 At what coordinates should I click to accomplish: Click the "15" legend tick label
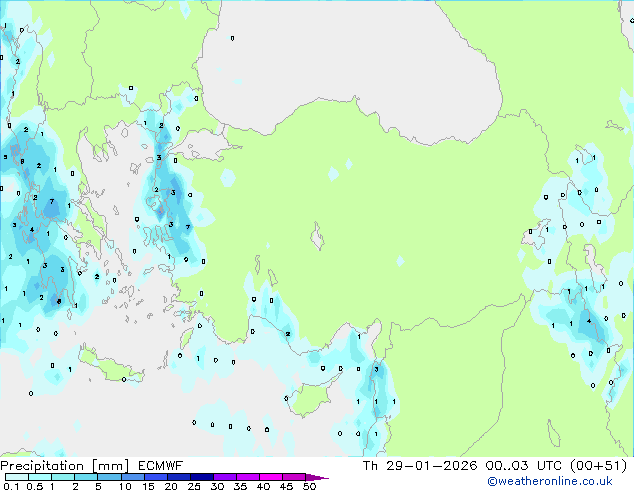[148, 486]
